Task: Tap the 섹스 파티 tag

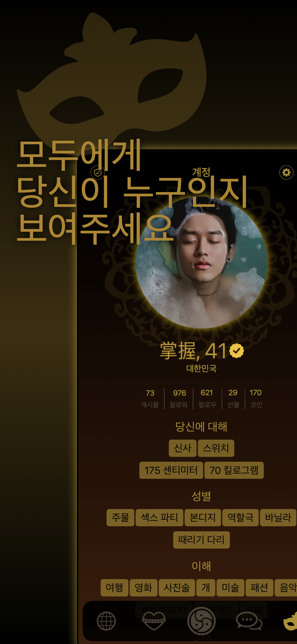Action: 160,518
